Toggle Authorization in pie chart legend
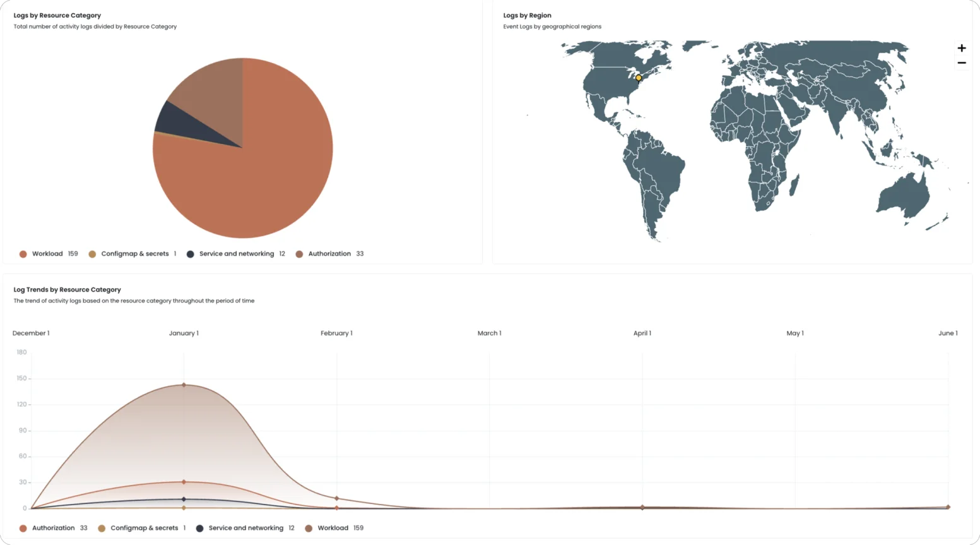 pos(329,254)
